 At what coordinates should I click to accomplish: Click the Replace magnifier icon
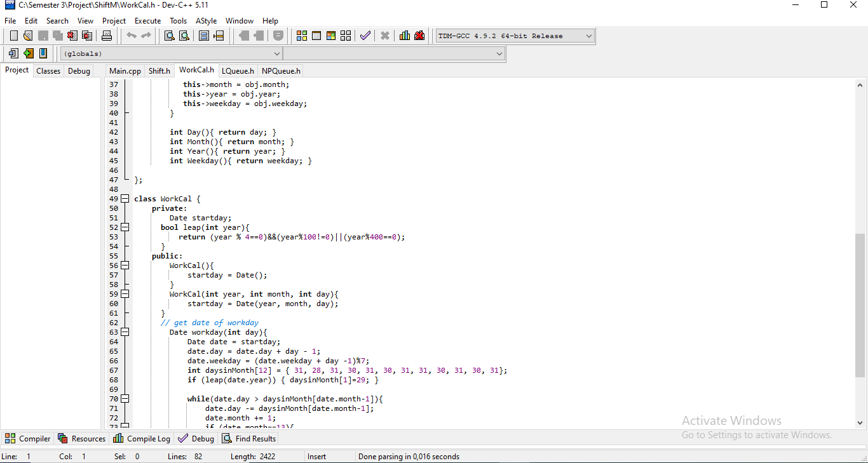click(184, 36)
